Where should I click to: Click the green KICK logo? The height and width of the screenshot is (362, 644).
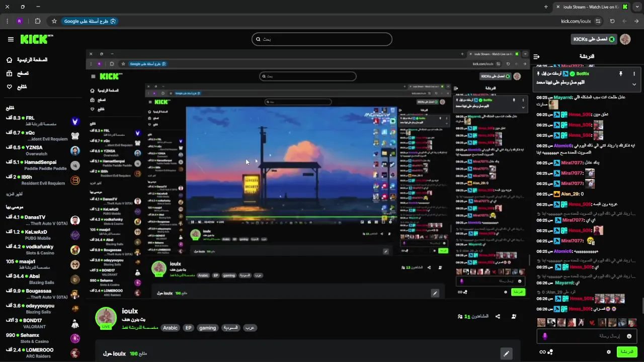click(x=36, y=39)
